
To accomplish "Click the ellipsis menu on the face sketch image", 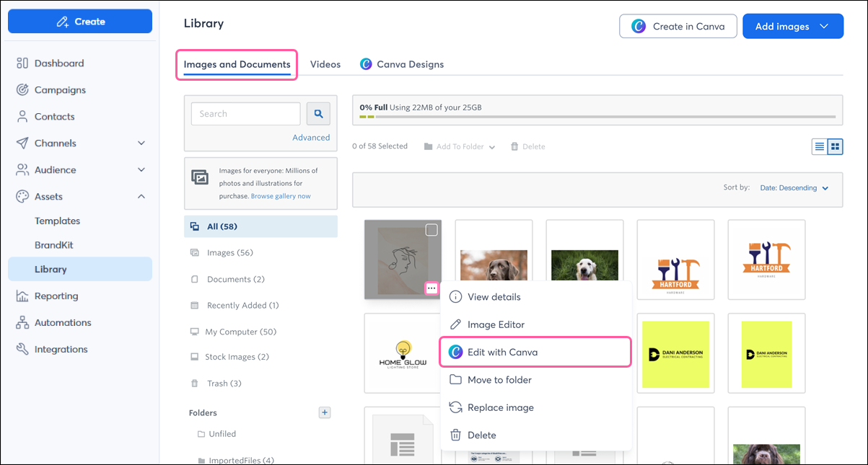I will (431, 288).
